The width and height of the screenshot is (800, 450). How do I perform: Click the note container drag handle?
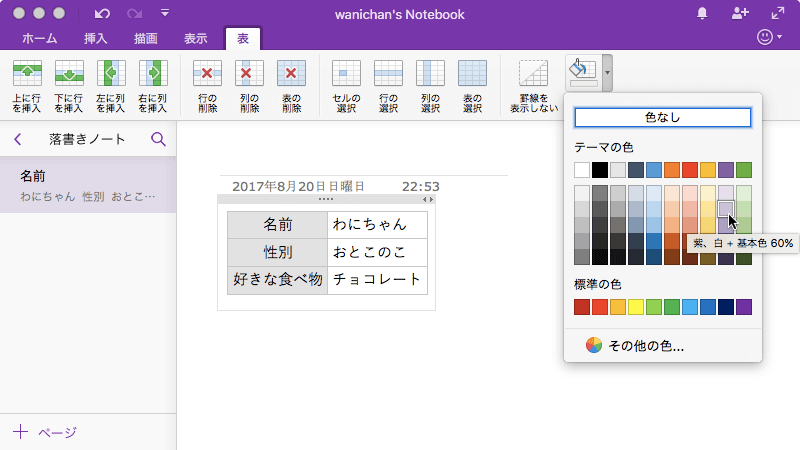click(x=326, y=199)
